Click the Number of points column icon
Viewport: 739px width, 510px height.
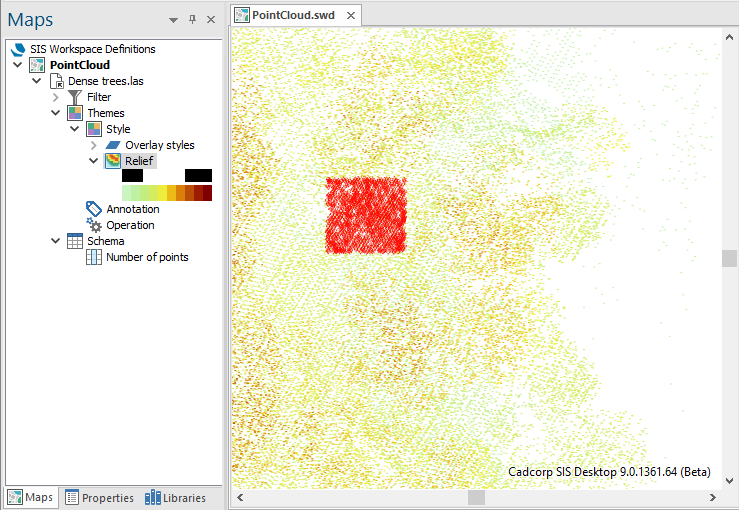[94, 257]
